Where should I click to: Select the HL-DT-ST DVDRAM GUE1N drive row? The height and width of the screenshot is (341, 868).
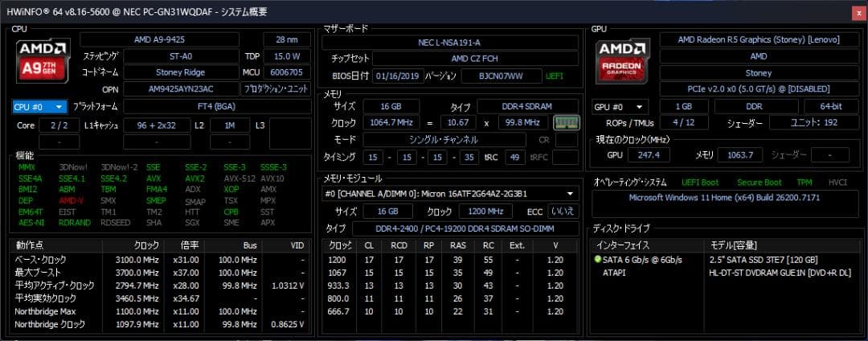(x=725, y=273)
